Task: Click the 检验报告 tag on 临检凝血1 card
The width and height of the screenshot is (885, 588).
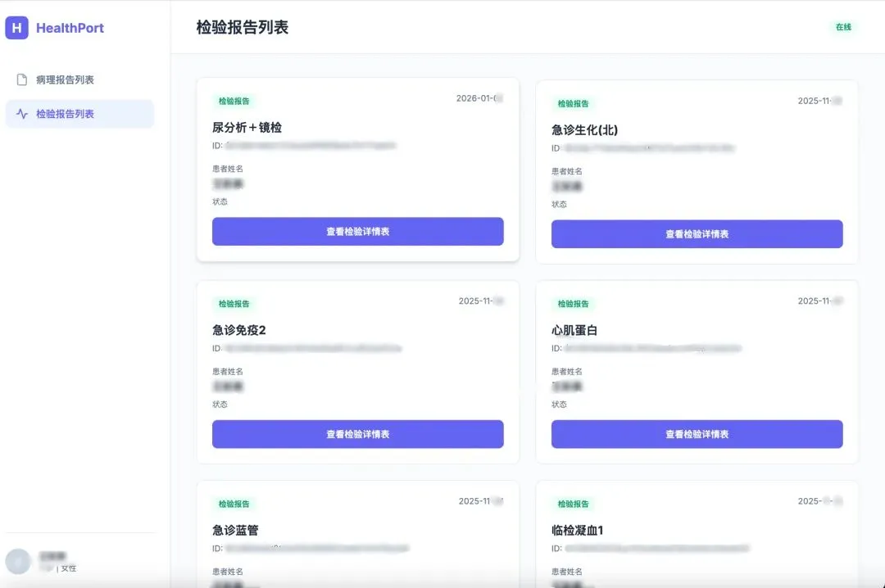Action: coord(573,504)
